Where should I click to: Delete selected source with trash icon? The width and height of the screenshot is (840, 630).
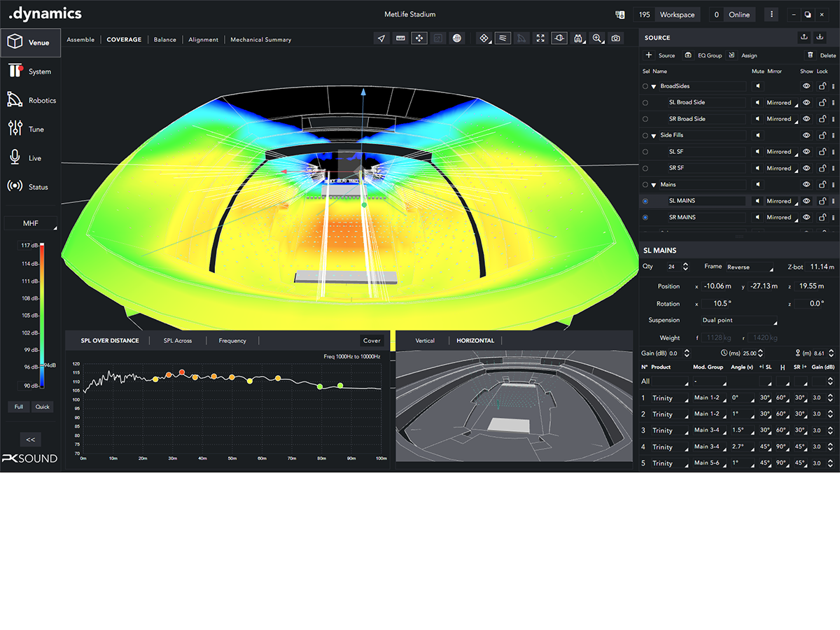click(811, 55)
